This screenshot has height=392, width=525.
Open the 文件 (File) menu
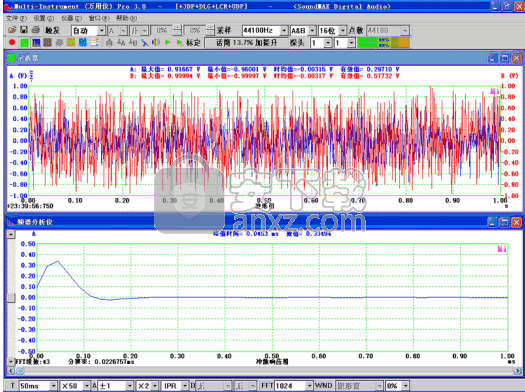(x=16, y=18)
